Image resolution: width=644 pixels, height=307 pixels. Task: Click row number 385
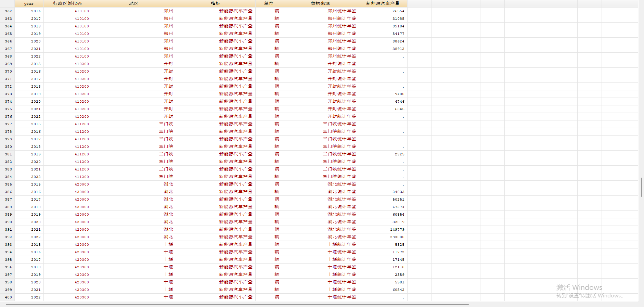[x=8, y=184]
